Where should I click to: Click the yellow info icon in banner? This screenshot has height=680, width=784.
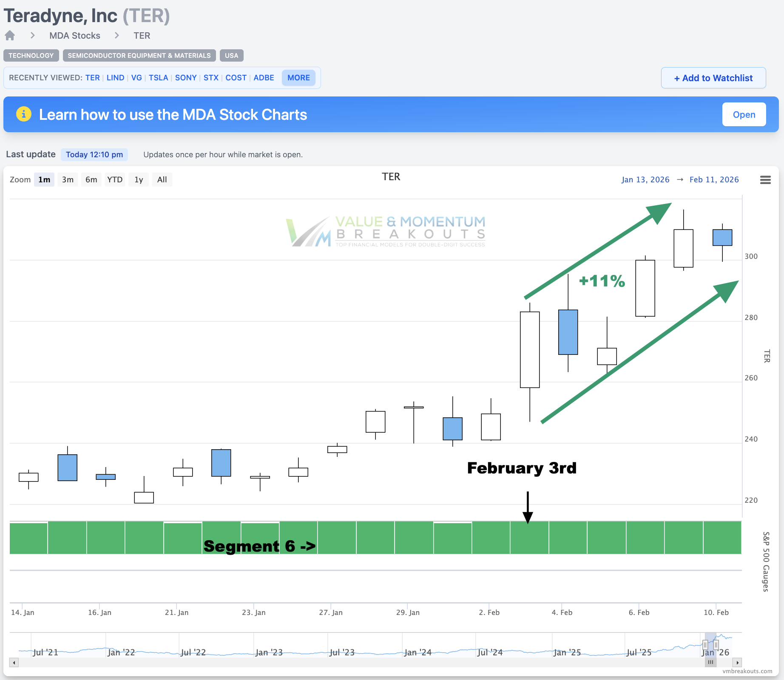click(x=24, y=114)
